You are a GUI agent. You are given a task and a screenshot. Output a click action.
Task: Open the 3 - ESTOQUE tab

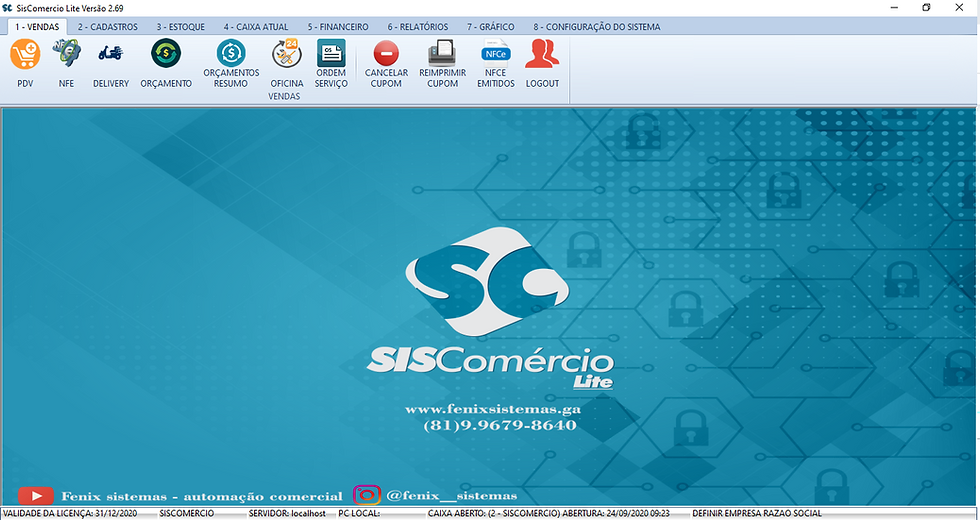click(x=181, y=27)
